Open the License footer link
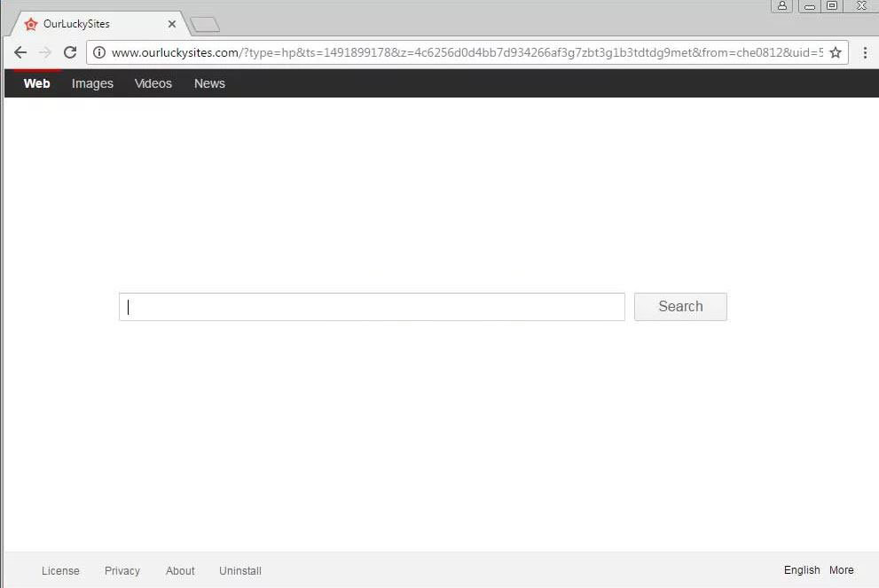The width and height of the screenshot is (879, 588). tap(60, 570)
